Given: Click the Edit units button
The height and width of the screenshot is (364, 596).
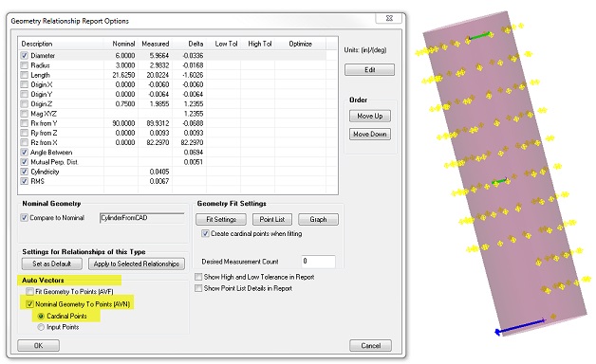Looking at the screenshot, I should pyautogui.click(x=369, y=70).
